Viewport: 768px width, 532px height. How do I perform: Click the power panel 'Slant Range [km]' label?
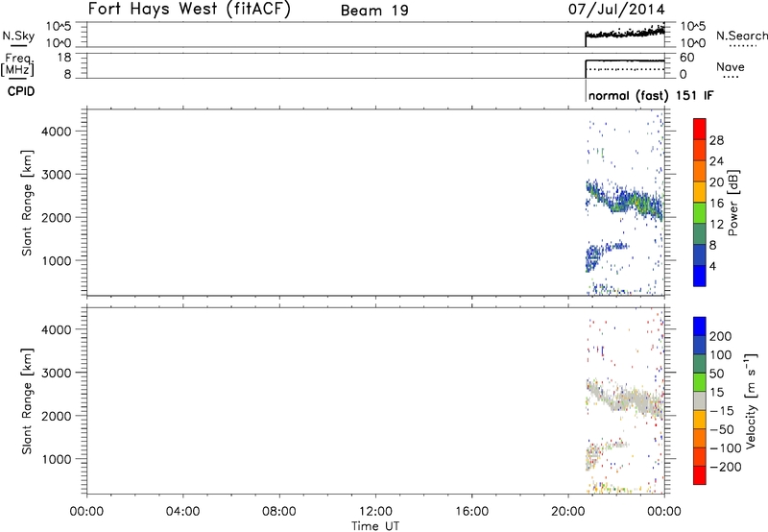click(28, 203)
